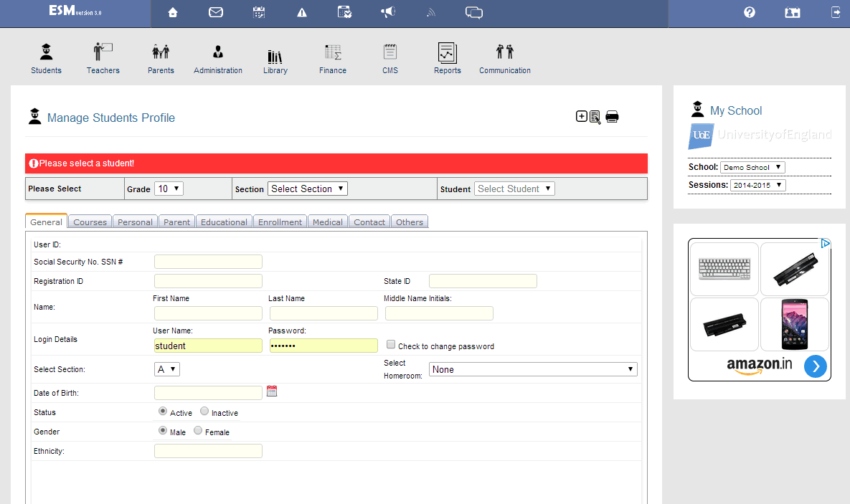This screenshot has width=850, height=504.
Task: Click the User Name field
Action: coord(208,346)
